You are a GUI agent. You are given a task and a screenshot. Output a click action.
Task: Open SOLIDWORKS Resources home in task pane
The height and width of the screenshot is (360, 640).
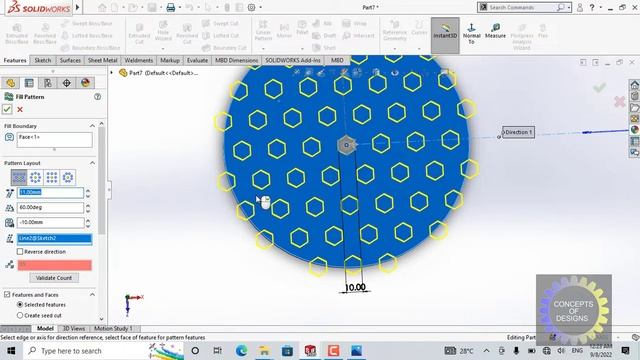pyautogui.click(x=635, y=85)
